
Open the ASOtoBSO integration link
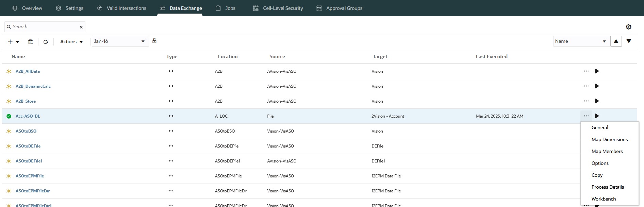click(x=26, y=131)
